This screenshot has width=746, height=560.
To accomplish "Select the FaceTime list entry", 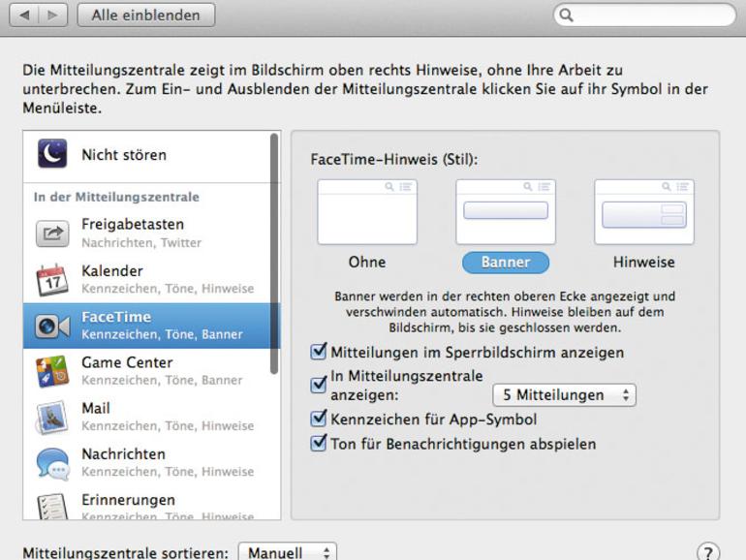I will [x=146, y=326].
